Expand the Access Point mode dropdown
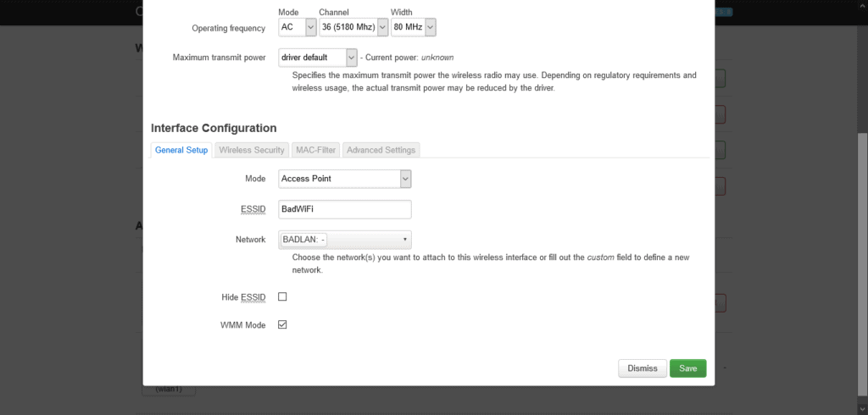 (x=345, y=179)
